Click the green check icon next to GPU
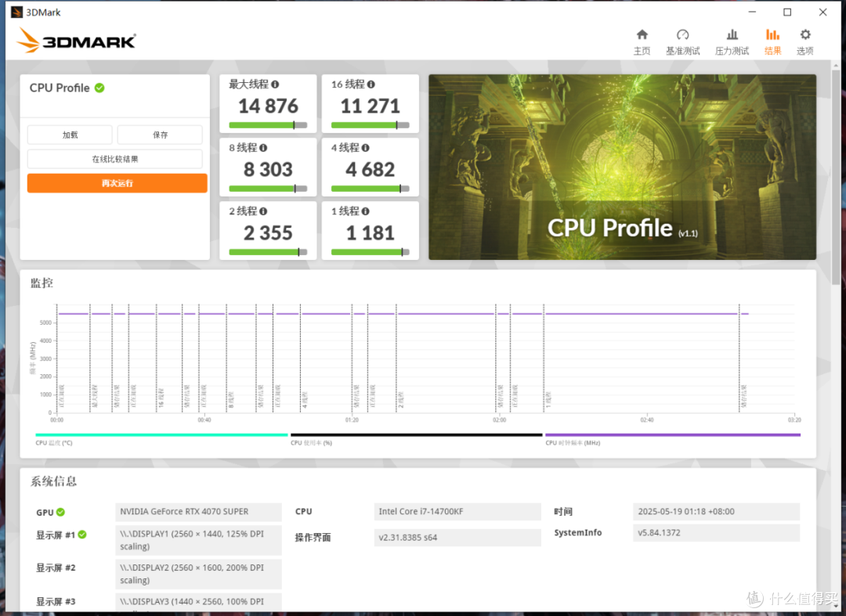Screen dimensions: 846x616 (60, 512)
